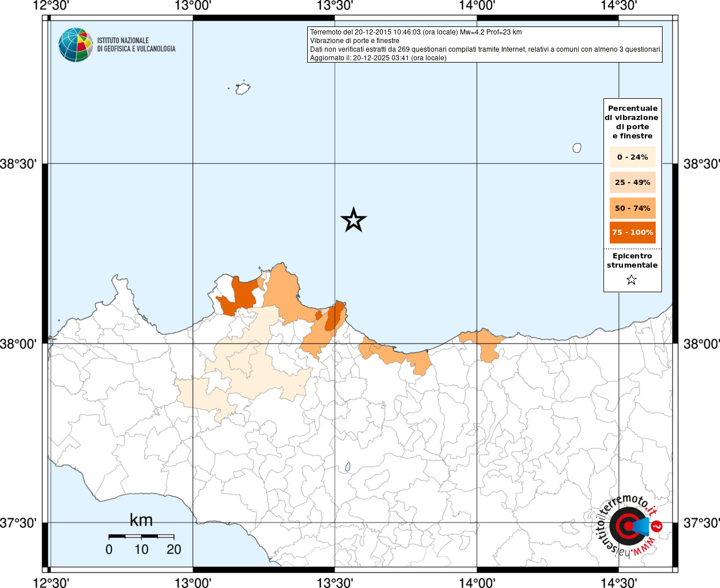Click the small island near 38°30' east

click(577, 148)
